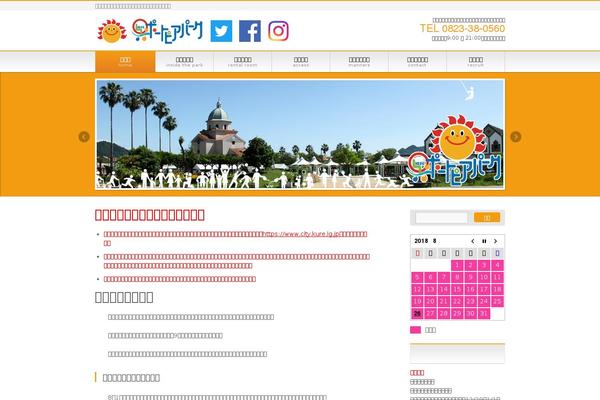This screenshot has height=400, width=600.
Task: Open the 'contact' navigation tab
Action: click(x=417, y=61)
